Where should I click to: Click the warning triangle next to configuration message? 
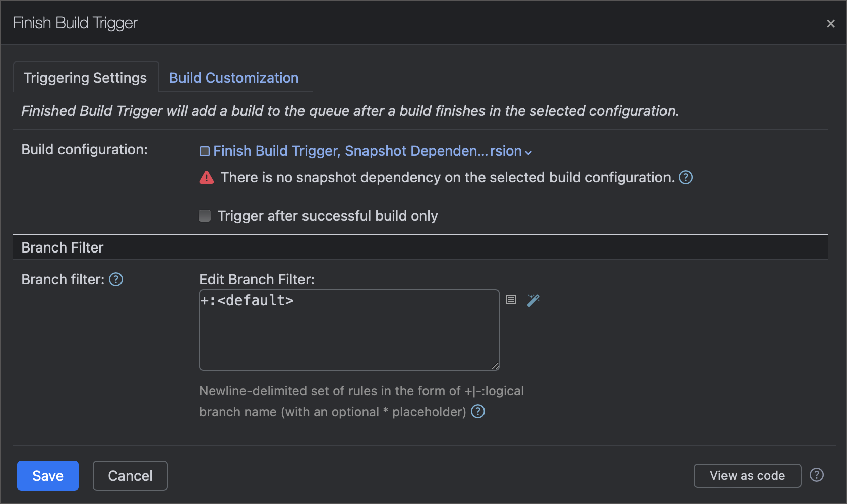(206, 177)
